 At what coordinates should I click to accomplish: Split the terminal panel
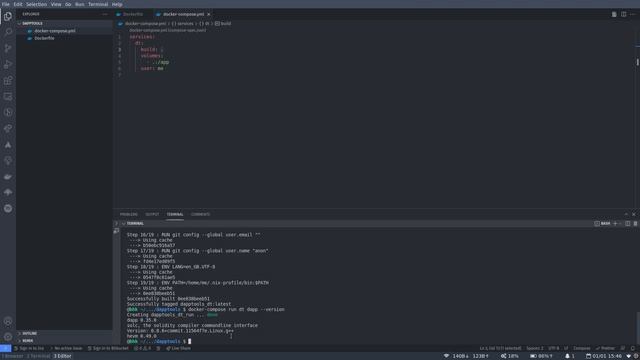(x=628, y=224)
